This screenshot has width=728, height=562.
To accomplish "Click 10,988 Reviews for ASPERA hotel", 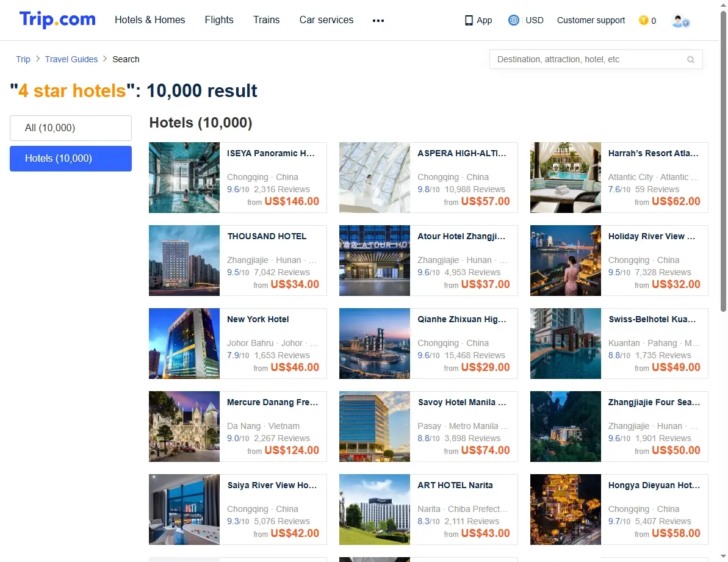I will pyautogui.click(x=475, y=189).
